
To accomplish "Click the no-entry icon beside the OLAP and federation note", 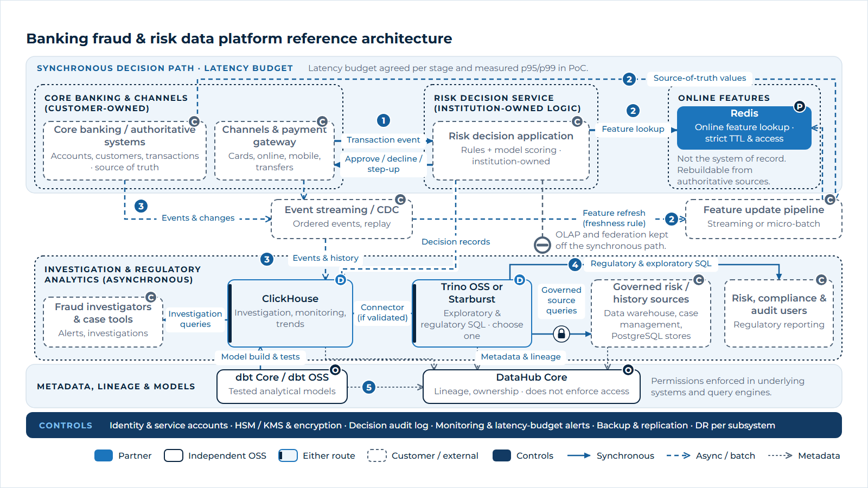I will (542, 245).
